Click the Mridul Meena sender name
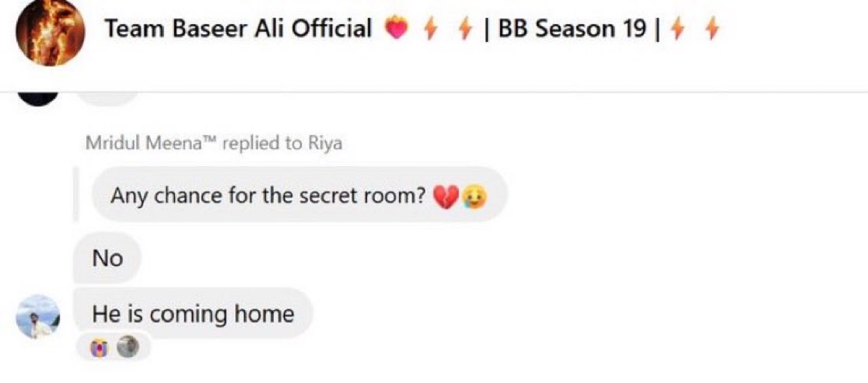 coord(151,143)
